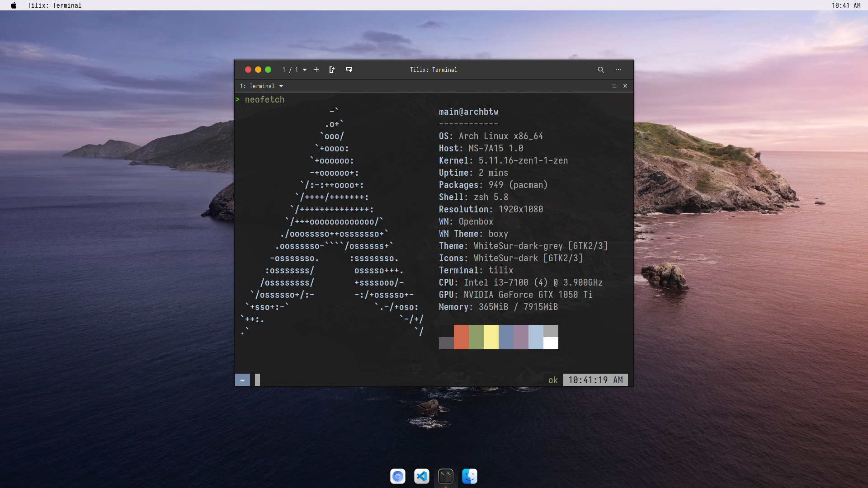This screenshot has height=488, width=868.
Task: Click the ok status indicator in the prompt
Action: [x=552, y=380]
